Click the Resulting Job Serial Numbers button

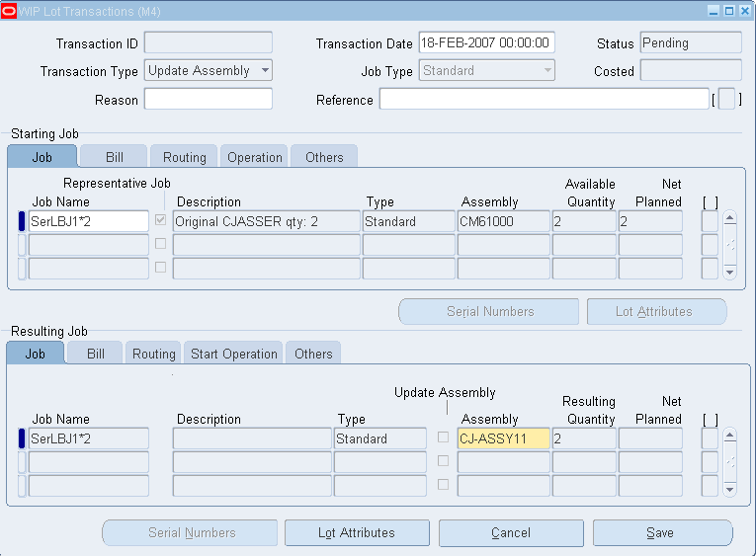190,532
